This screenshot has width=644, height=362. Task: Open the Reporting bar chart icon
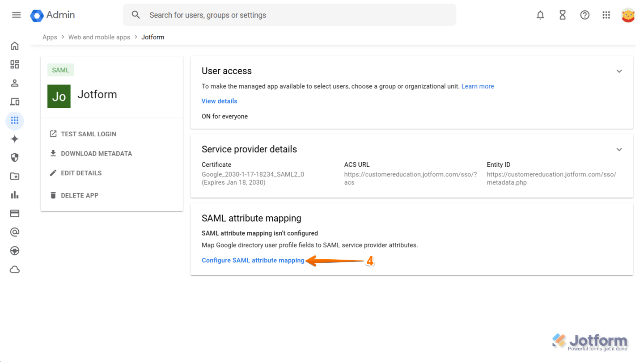click(x=15, y=195)
